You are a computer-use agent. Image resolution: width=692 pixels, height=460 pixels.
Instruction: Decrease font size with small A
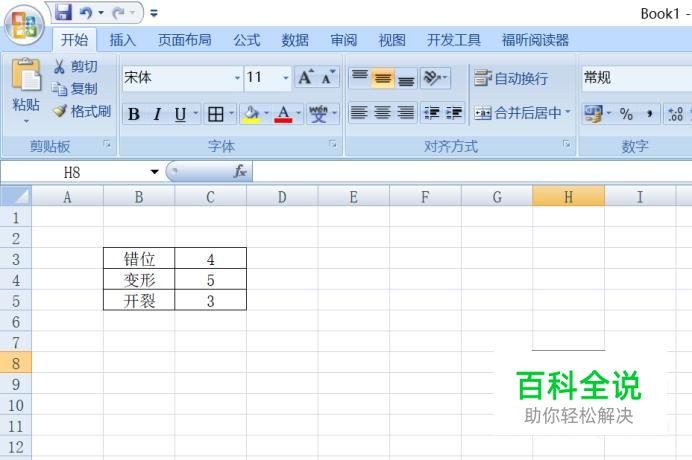point(328,77)
